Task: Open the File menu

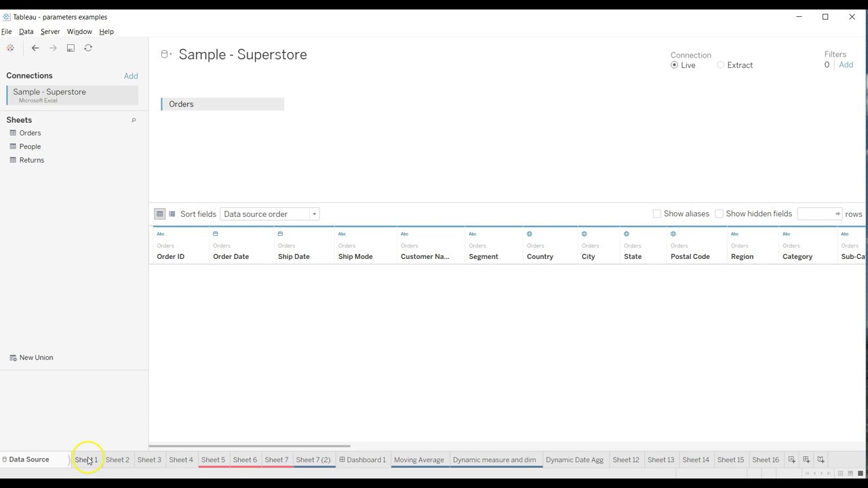Action: [6, 31]
